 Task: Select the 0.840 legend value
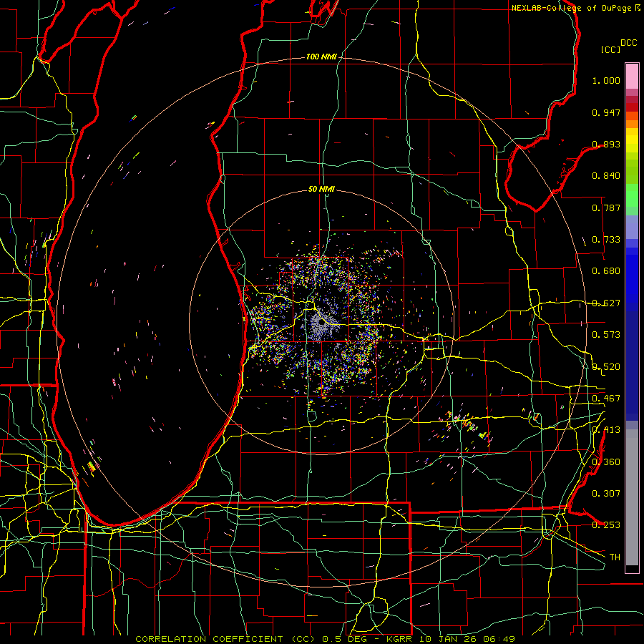click(x=606, y=176)
